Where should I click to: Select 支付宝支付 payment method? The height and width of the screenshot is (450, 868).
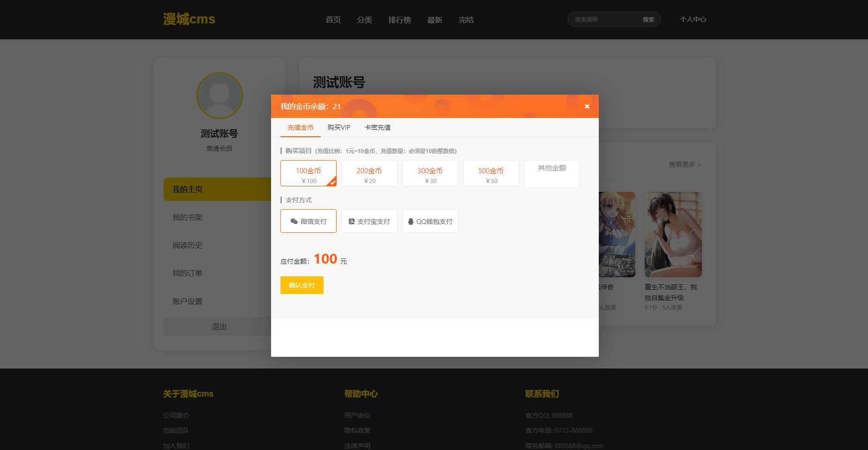click(x=369, y=221)
